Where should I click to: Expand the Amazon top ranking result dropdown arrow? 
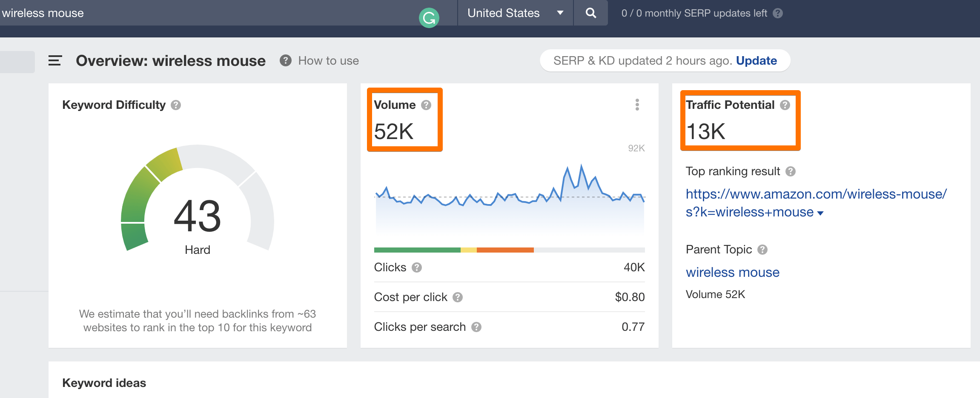[x=820, y=213]
